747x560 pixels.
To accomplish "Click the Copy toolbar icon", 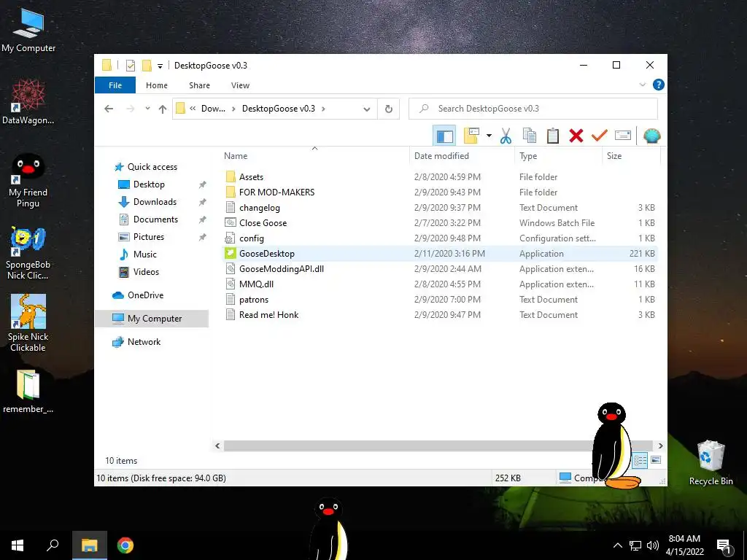I will click(x=530, y=136).
